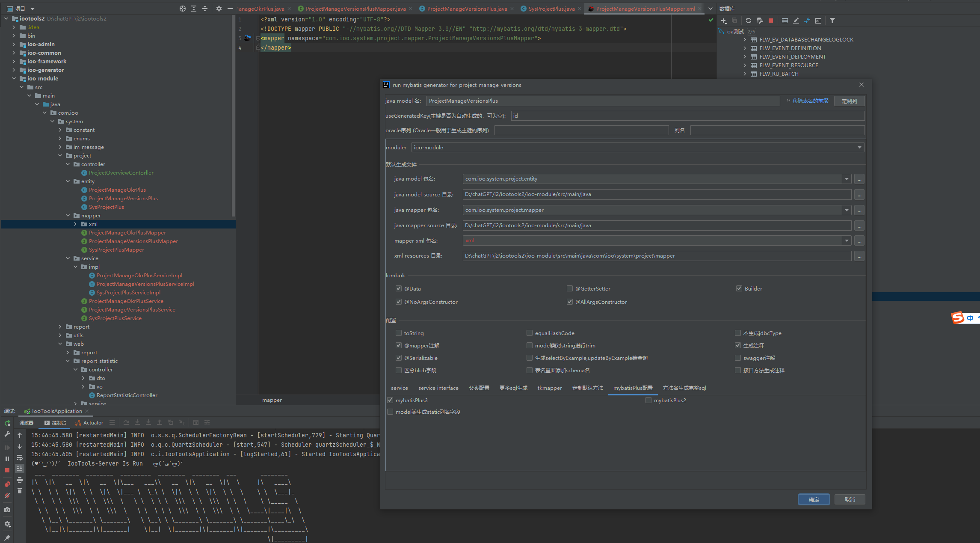Click the database filter funnel icon
This screenshot has height=543, width=980.
832,21
